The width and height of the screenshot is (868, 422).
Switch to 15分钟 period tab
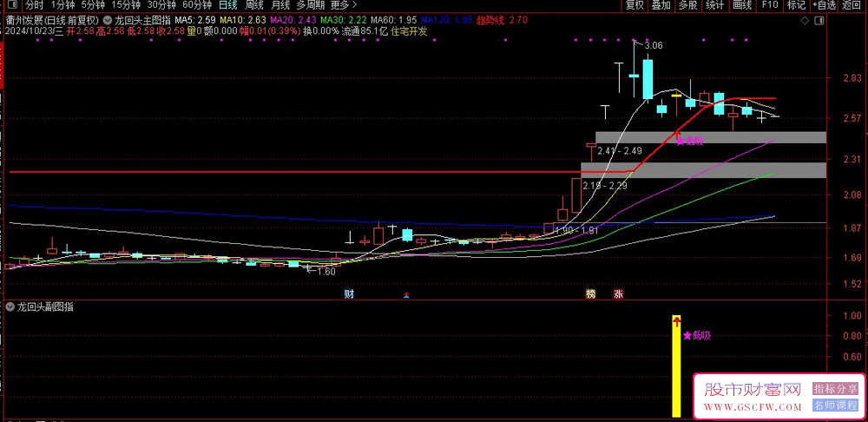[x=126, y=5]
